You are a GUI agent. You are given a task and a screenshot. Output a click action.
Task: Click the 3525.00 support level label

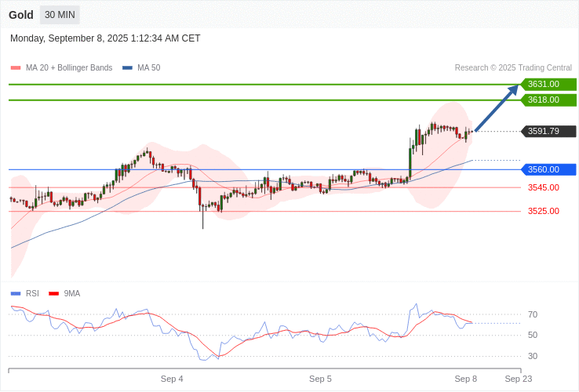[543, 211]
